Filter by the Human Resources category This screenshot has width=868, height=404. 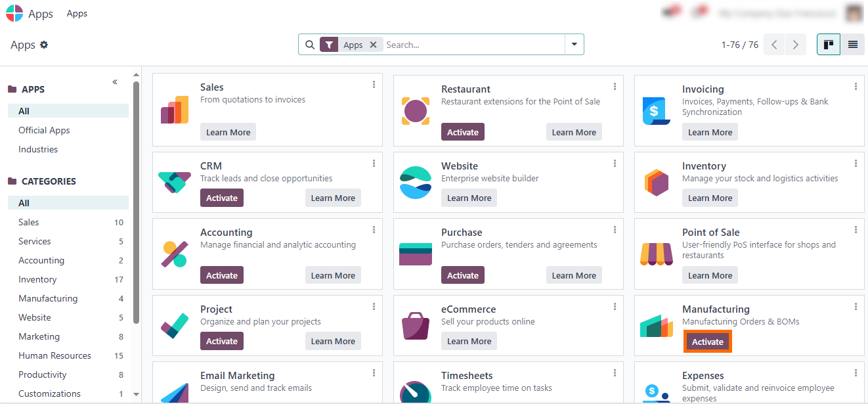coord(68,355)
